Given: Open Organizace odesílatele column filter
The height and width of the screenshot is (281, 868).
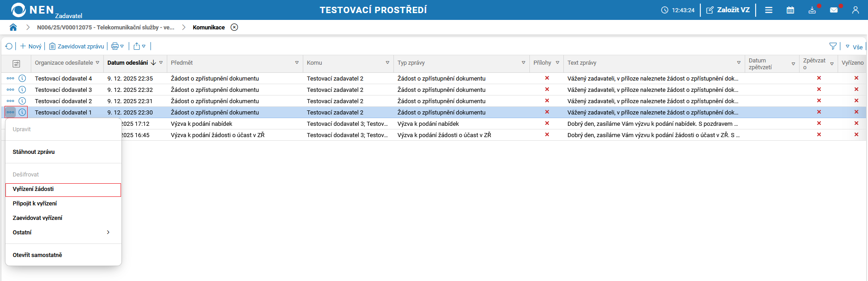Looking at the screenshot, I should click(x=97, y=63).
